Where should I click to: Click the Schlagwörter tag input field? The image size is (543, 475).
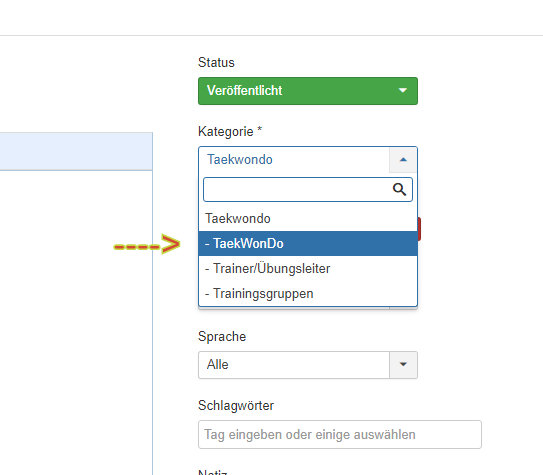point(340,434)
